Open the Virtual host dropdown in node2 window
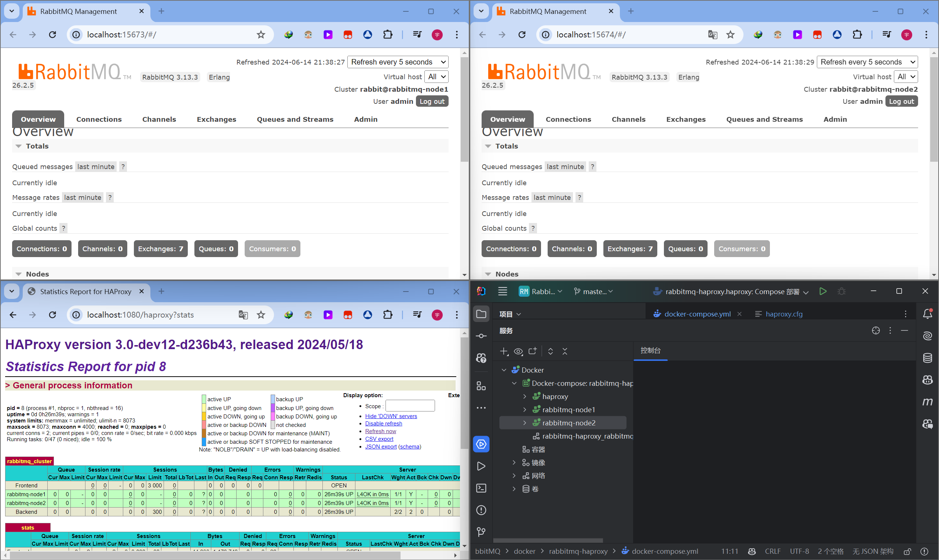 [x=906, y=77]
